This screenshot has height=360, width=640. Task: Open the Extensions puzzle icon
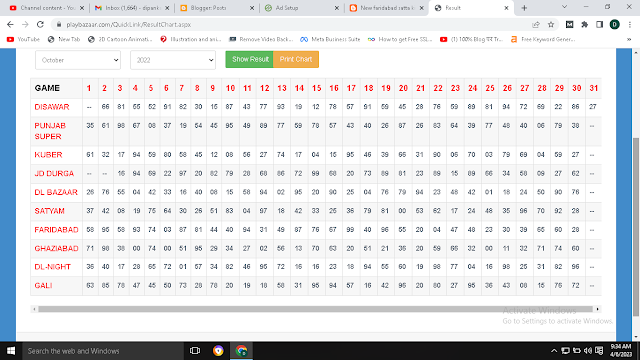pyautogui.click(x=584, y=24)
